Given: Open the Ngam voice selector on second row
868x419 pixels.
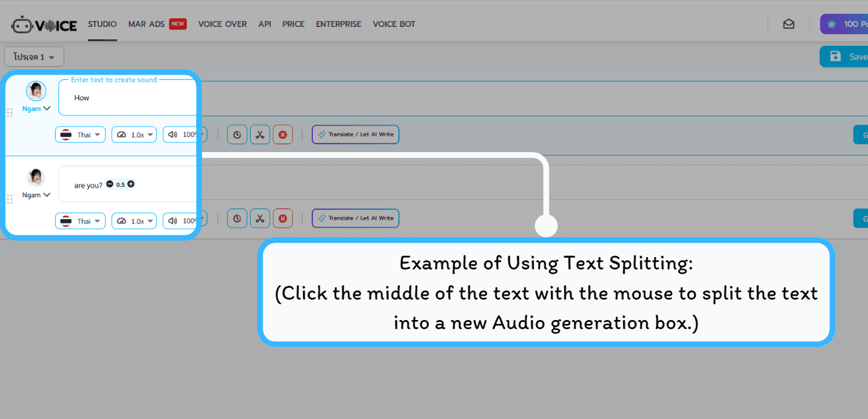Looking at the screenshot, I should 36,195.
